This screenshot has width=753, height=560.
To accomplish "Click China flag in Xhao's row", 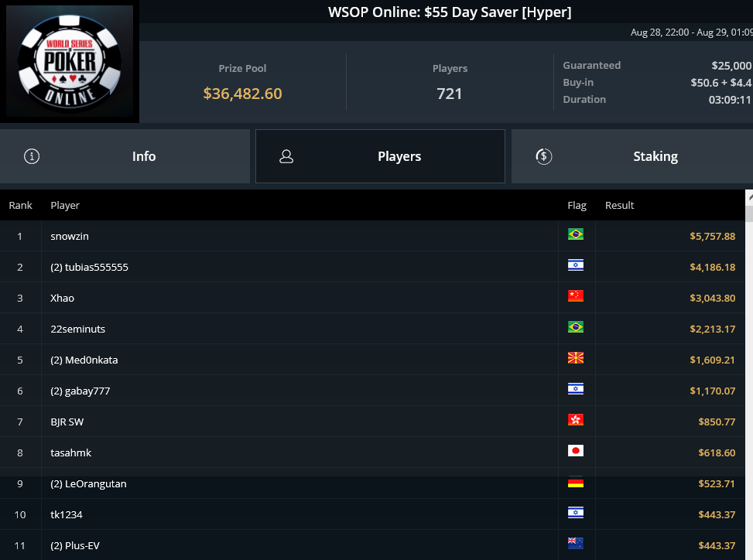I will click(x=575, y=296).
